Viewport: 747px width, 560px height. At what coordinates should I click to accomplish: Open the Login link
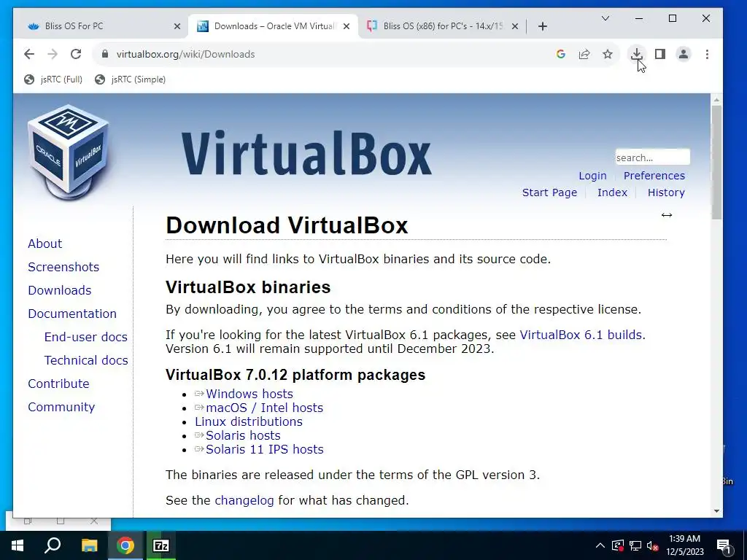coord(592,176)
